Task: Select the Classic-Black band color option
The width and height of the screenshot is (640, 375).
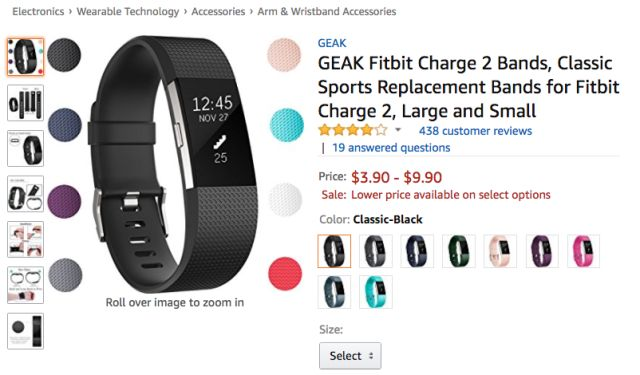Action: coord(334,251)
